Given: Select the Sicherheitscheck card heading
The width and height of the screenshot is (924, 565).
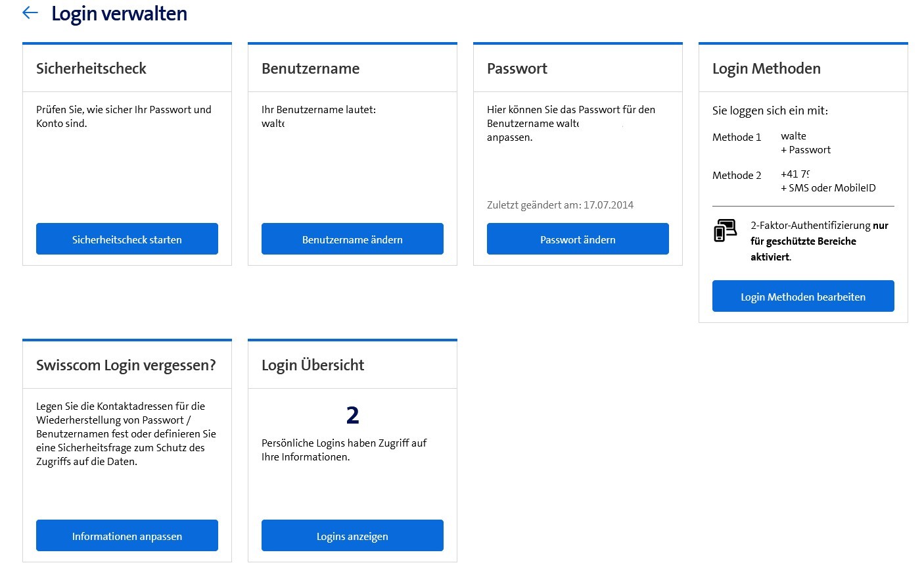Looking at the screenshot, I should tap(91, 68).
